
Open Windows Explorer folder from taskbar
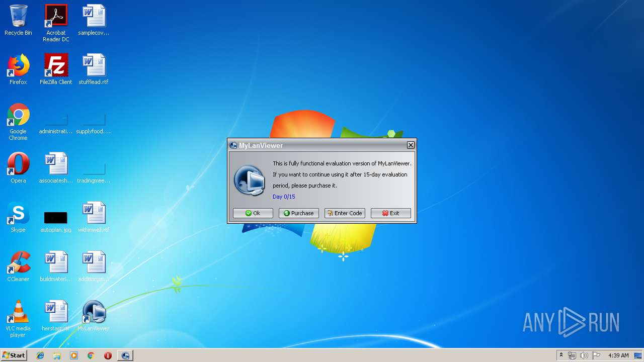pos(57,355)
